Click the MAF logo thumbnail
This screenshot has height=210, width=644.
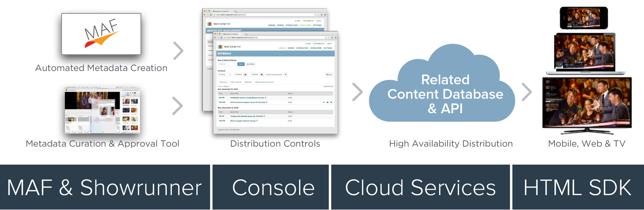tap(101, 34)
